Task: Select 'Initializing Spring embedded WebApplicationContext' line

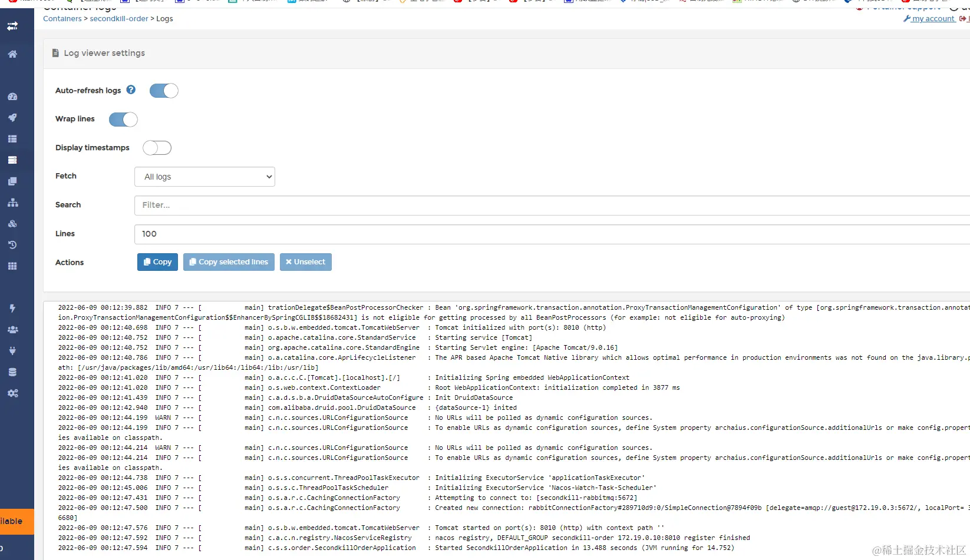Action: (344, 378)
